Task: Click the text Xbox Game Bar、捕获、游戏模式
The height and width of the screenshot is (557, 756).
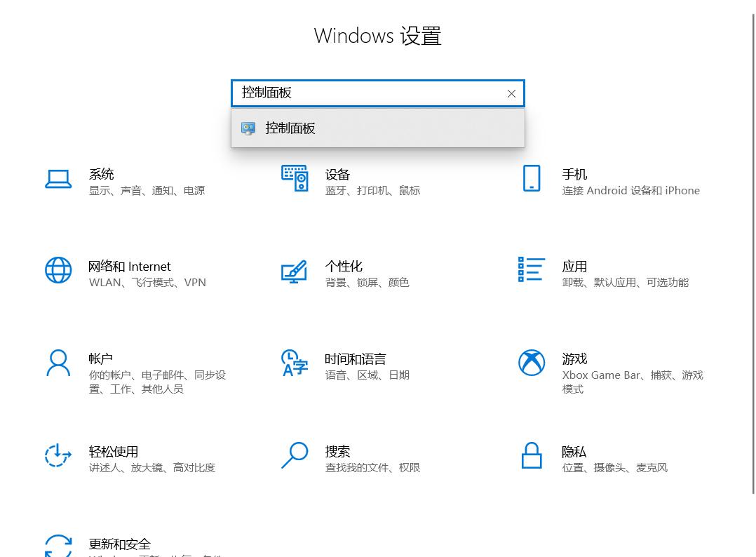Action: (x=633, y=382)
